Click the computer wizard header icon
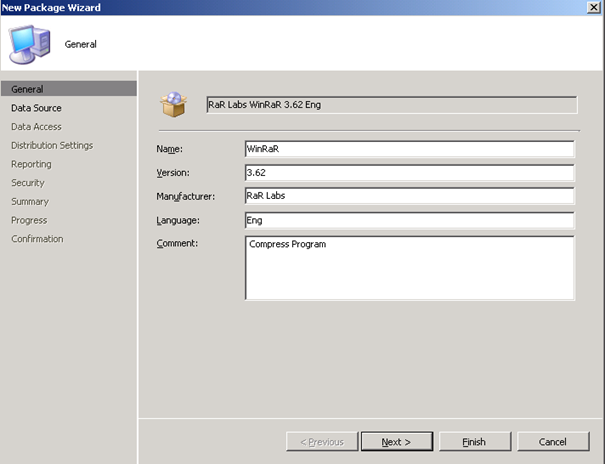The height and width of the screenshot is (464, 605). (x=30, y=44)
